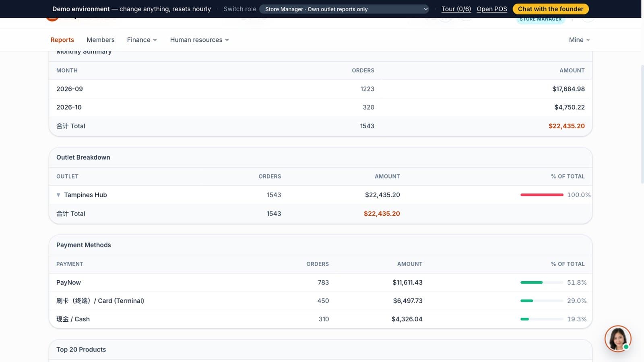Click Chat with the founder button
Viewport: 644px width, 362px height.
tap(550, 9)
